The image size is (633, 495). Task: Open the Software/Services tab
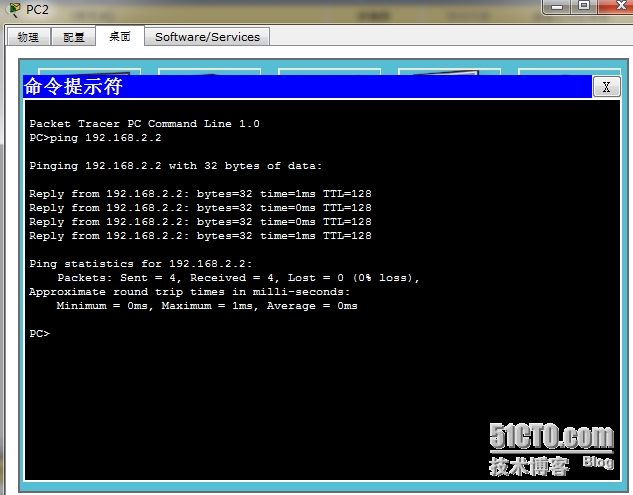(207, 37)
